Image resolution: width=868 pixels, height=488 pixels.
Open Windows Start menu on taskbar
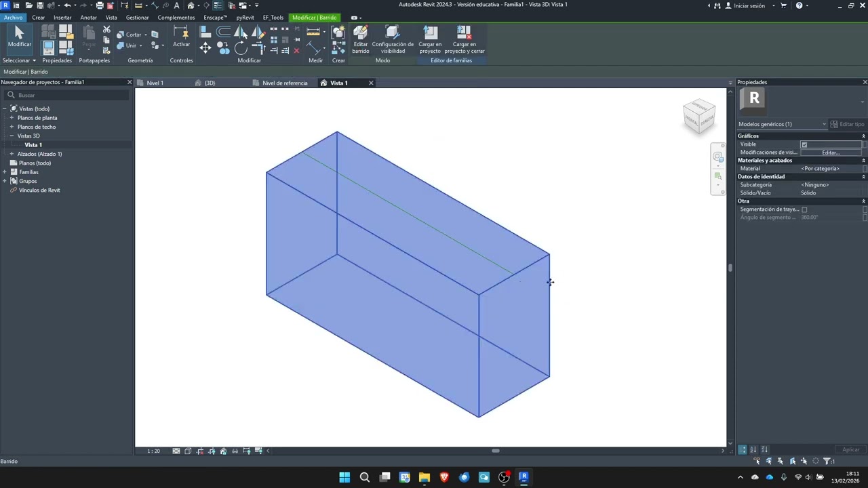344,477
